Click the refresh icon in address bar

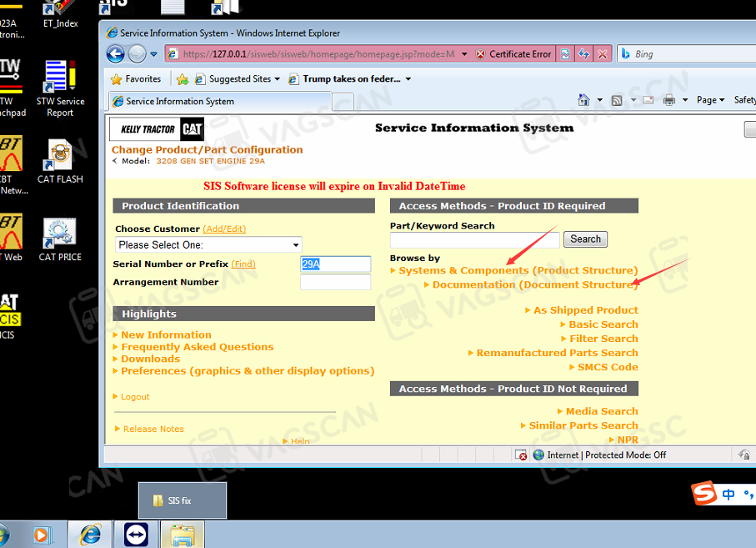point(583,54)
